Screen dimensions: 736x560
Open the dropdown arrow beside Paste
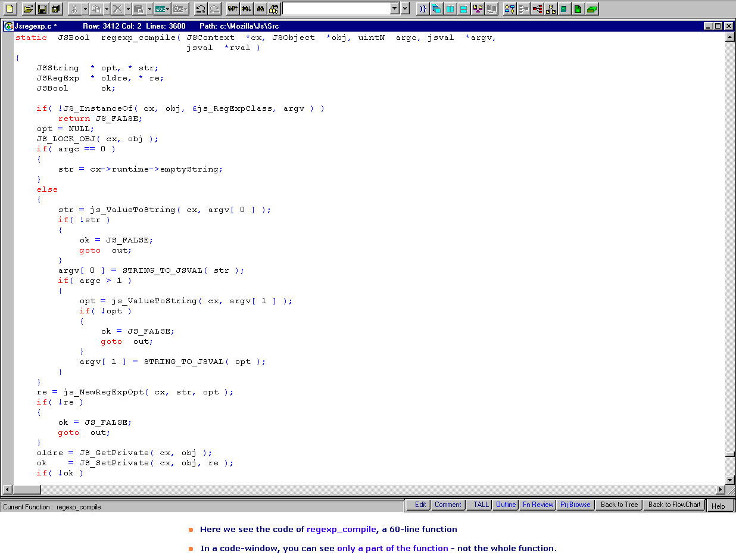[x=149, y=9]
